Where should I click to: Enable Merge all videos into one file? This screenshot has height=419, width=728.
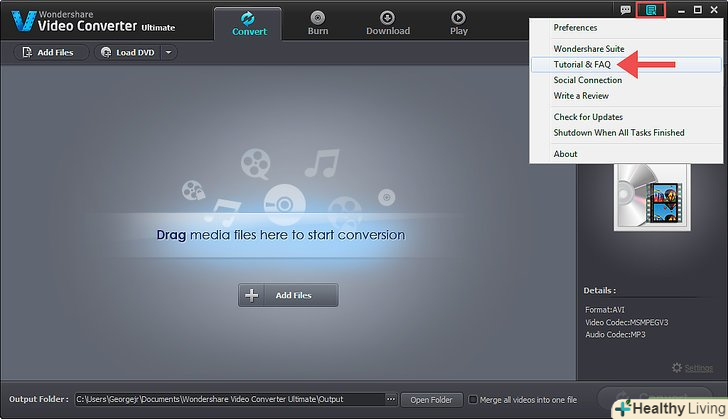point(473,399)
